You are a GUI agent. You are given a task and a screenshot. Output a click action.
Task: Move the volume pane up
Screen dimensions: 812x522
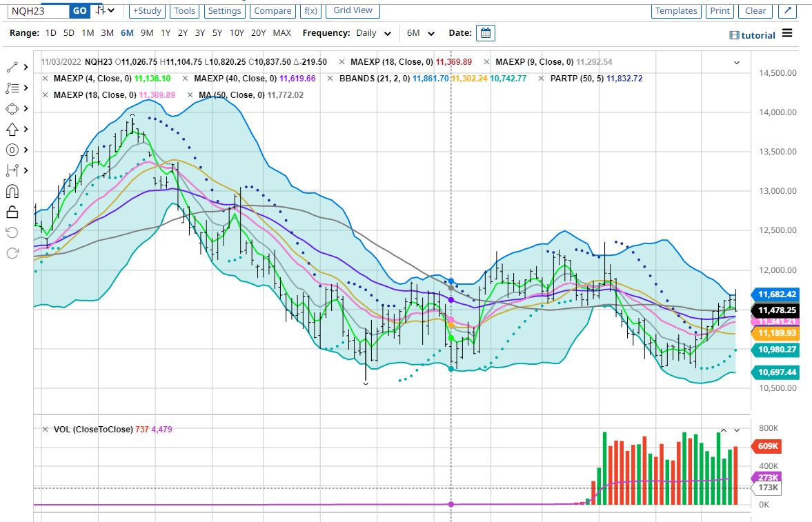coord(724,430)
